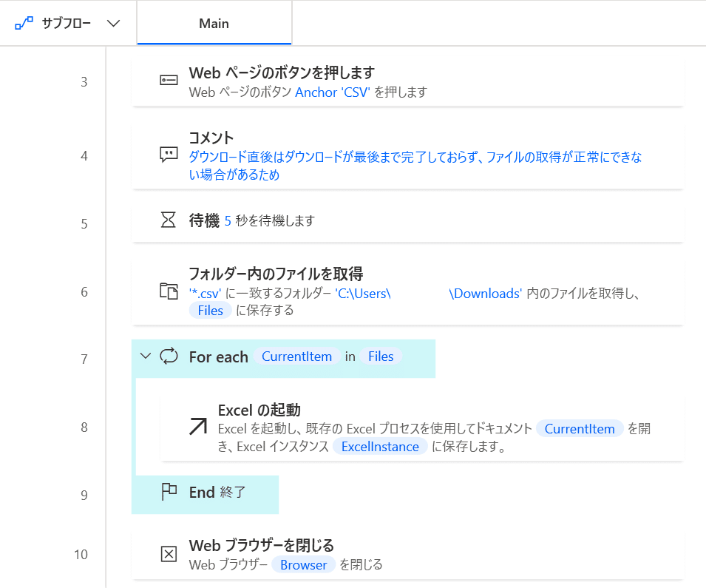Click the Files variable in action 6
Screen dimensions: 706x588
point(210,311)
